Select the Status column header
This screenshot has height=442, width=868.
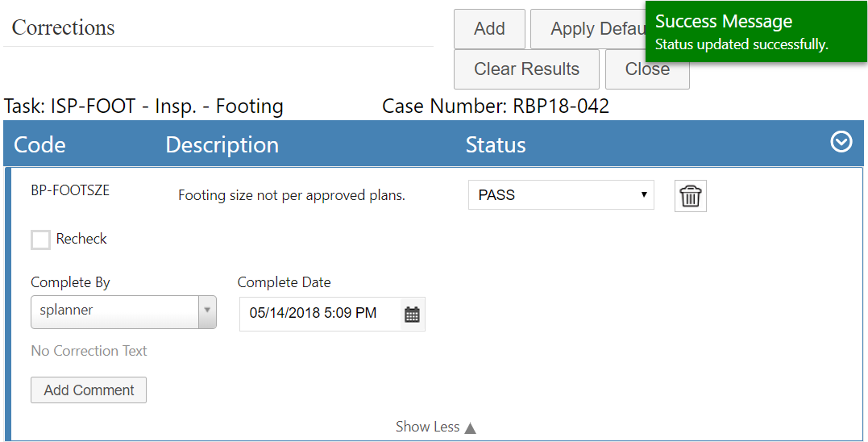click(495, 145)
